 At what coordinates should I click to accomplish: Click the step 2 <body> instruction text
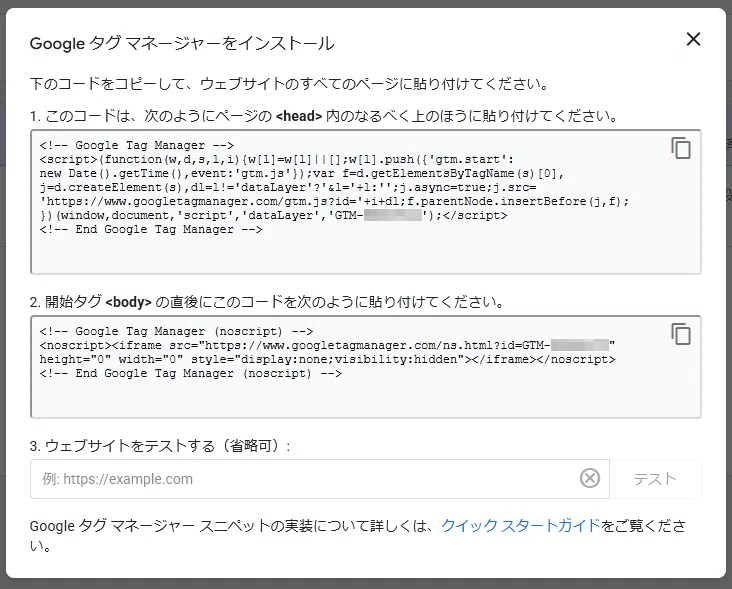(x=267, y=302)
